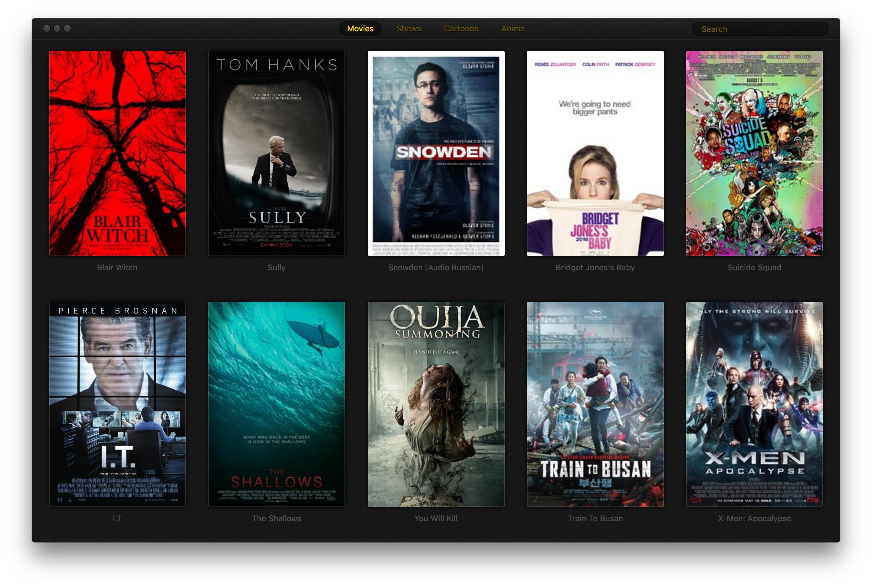The height and width of the screenshot is (588, 872).
Task: Open the Blair Witch movie poster
Action: click(117, 153)
